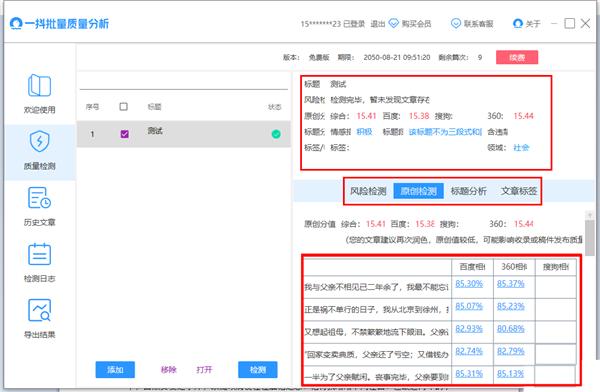Click the 联系客服 chat icon
Screen dimensions: 600x392
pyautogui.click(x=455, y=23)
